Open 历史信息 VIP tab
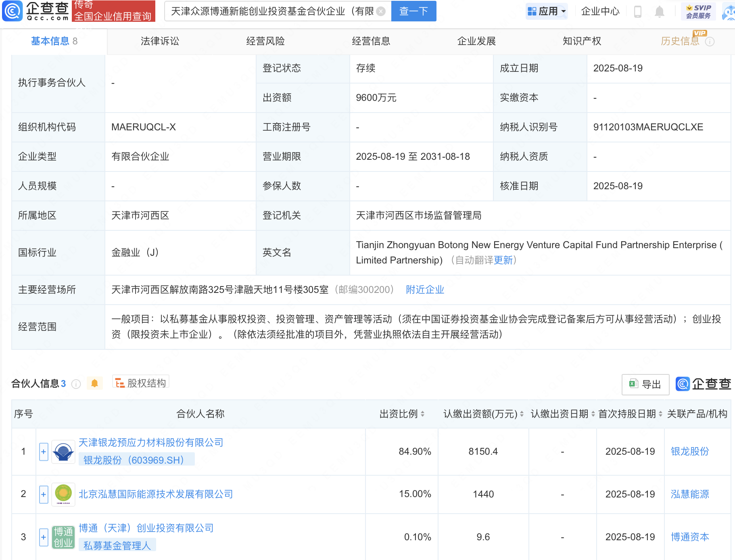 [x=680, y=41]
